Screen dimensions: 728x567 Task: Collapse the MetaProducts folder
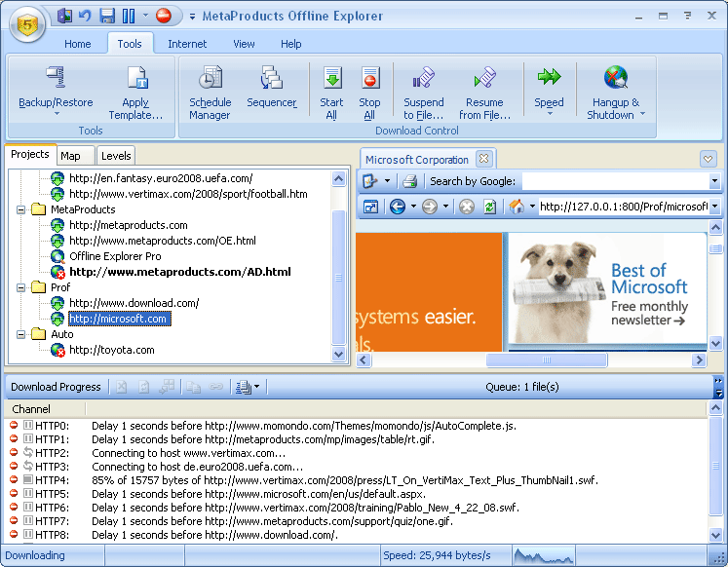pyautogui.click(x=20, y=209)
